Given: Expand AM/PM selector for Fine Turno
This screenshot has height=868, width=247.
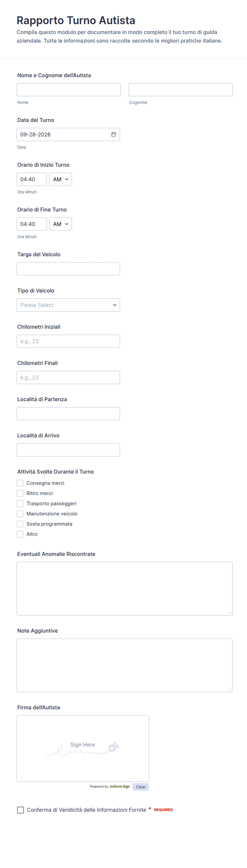Looking at the screenshot, I should pyautogui.click(x=61, y=224).
